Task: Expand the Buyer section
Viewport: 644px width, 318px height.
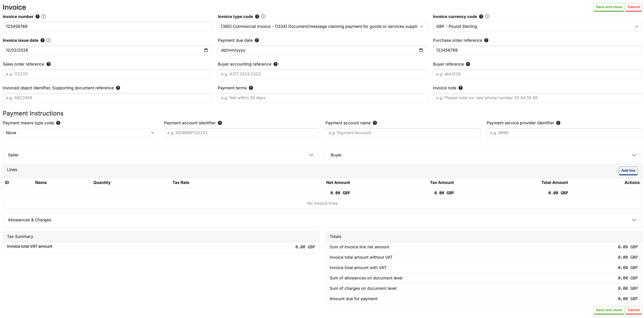Action: [x=484, y=155]
